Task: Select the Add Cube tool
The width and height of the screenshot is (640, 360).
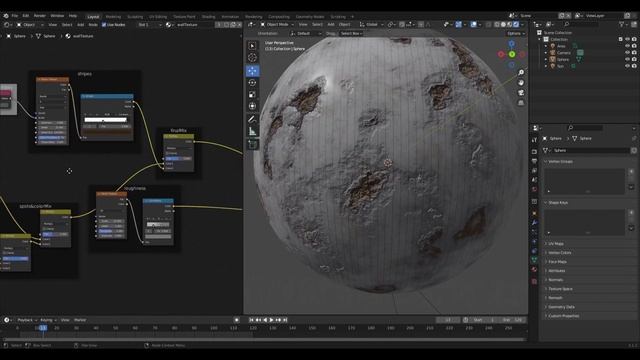Action: [x=252, y=144]
